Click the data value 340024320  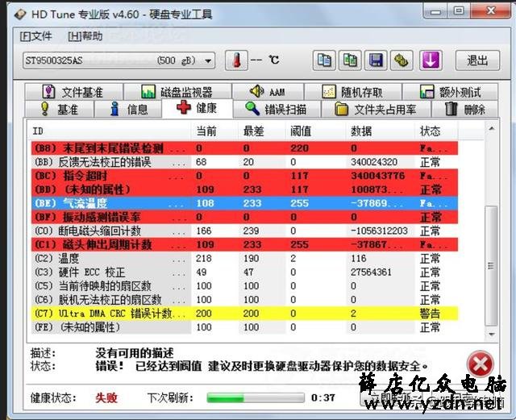pyautogui.click(x=374, y=162)
